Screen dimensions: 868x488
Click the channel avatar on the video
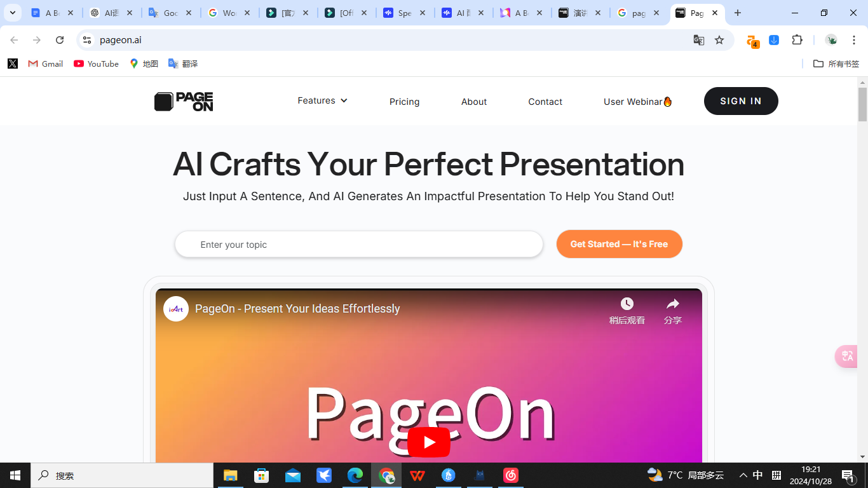[x=176, y=309]
